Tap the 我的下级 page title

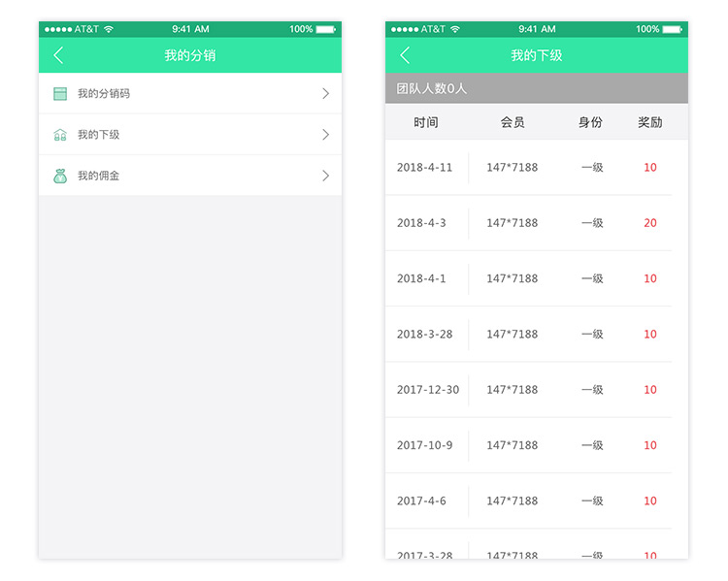click(x=536, y=55)
